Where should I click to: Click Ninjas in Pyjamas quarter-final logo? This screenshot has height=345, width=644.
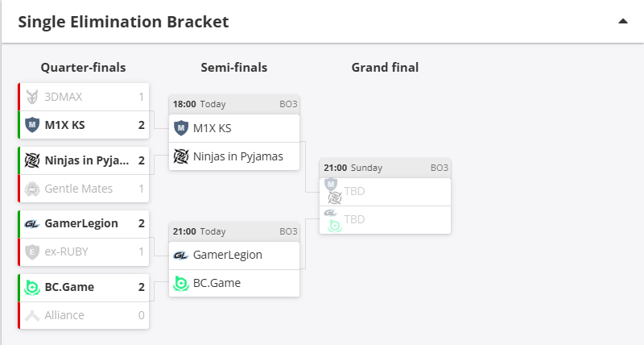coord(32,160)
